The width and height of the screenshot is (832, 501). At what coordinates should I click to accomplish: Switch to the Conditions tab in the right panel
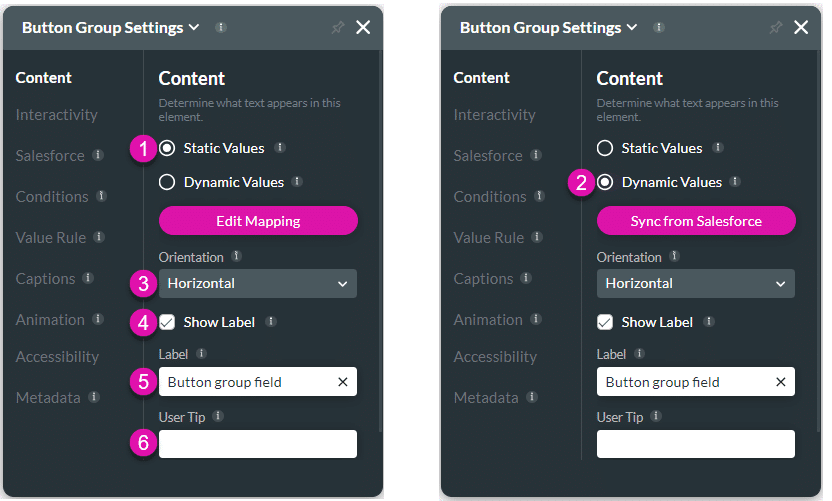[x=489, y=197]
